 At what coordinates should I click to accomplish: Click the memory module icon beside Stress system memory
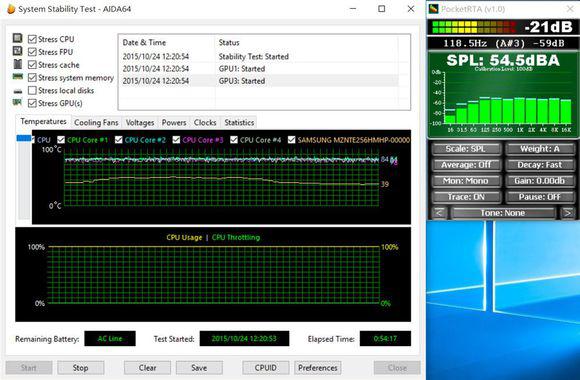[17, 77]
